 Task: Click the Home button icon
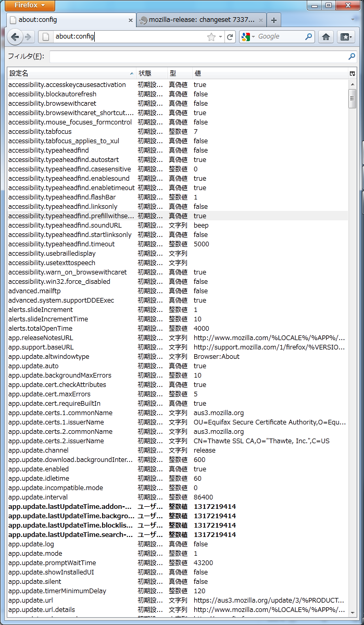pos(326,37)
